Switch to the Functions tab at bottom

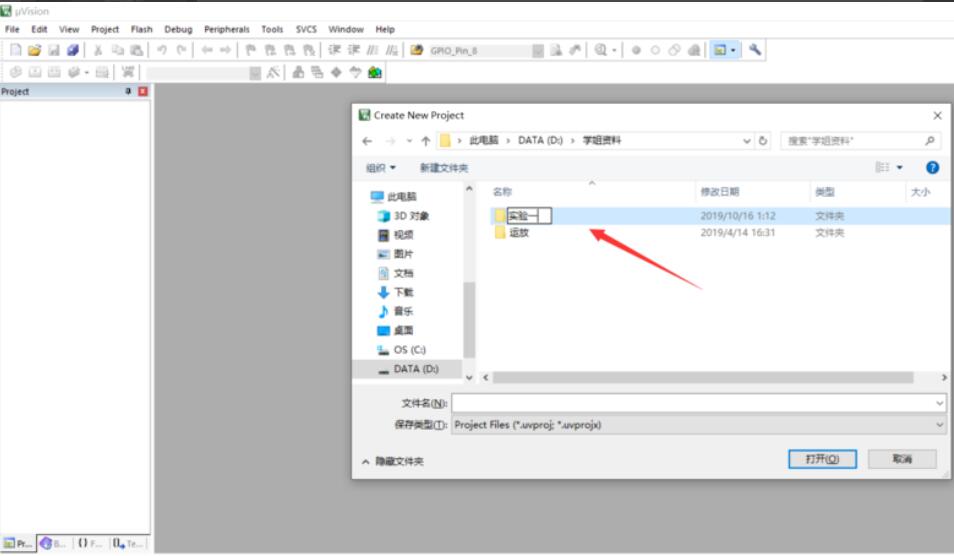click(90, 543)
